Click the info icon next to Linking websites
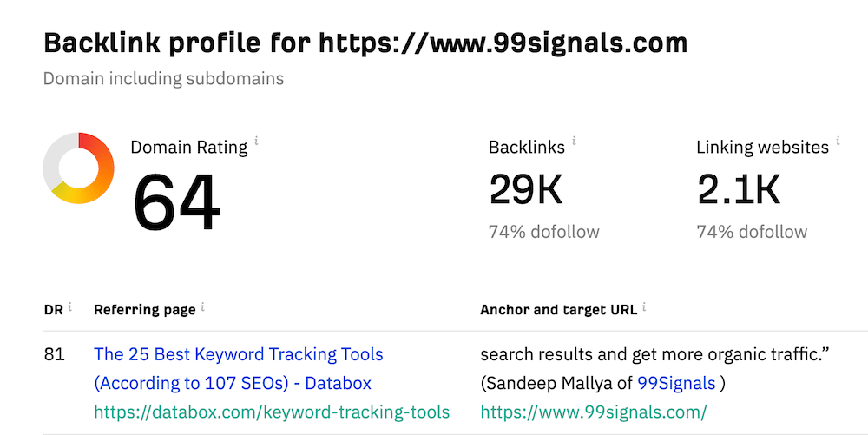The image size is (868, 435). 838,139
